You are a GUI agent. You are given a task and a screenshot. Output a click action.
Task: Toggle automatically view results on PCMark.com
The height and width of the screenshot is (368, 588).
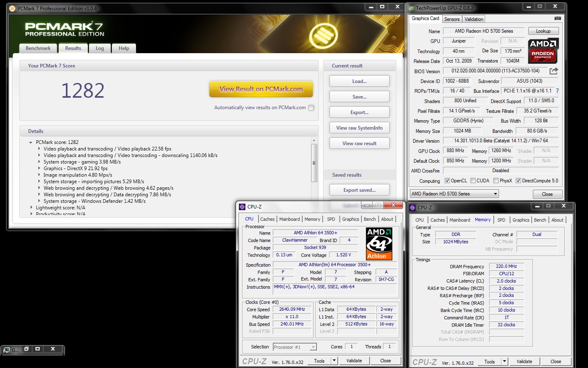311,108
